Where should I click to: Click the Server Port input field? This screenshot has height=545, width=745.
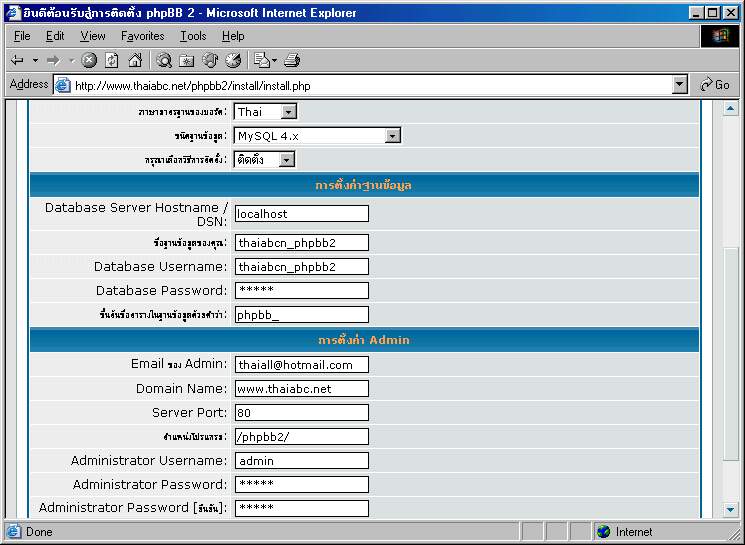(301, 413)
